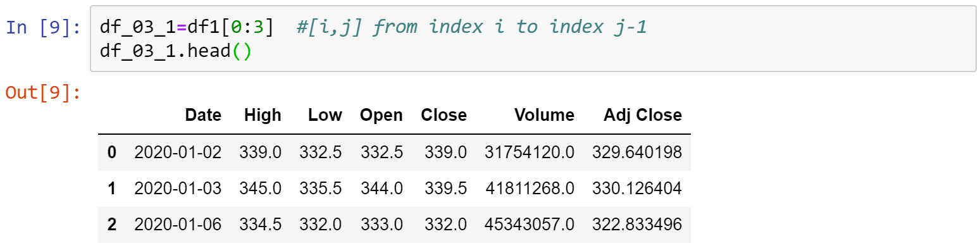Click the High column header
The height and width of the screenshot is (248, 980).
tap(263, 115)
